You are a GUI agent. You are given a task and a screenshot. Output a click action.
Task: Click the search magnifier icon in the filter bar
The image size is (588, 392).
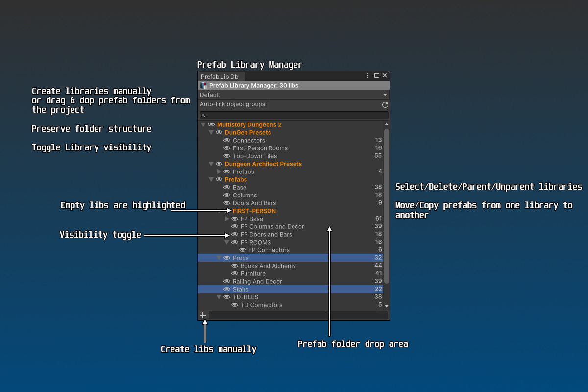click(203, 115)
